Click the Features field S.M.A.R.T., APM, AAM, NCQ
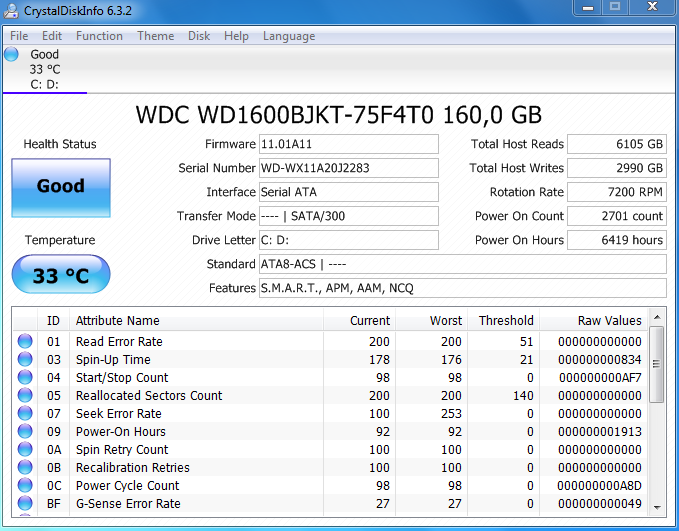Screen dimensions: 679x531 pos(462,288)
